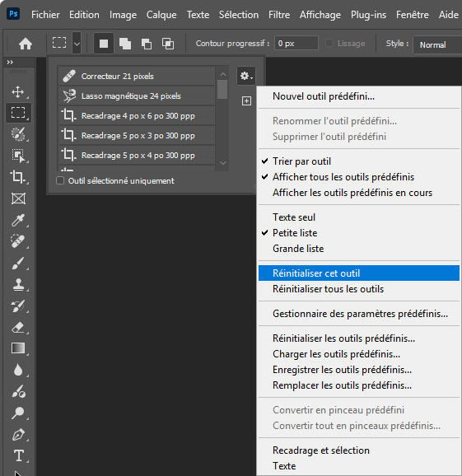
Task: Open the Edition menu
Action: (84, 15)
